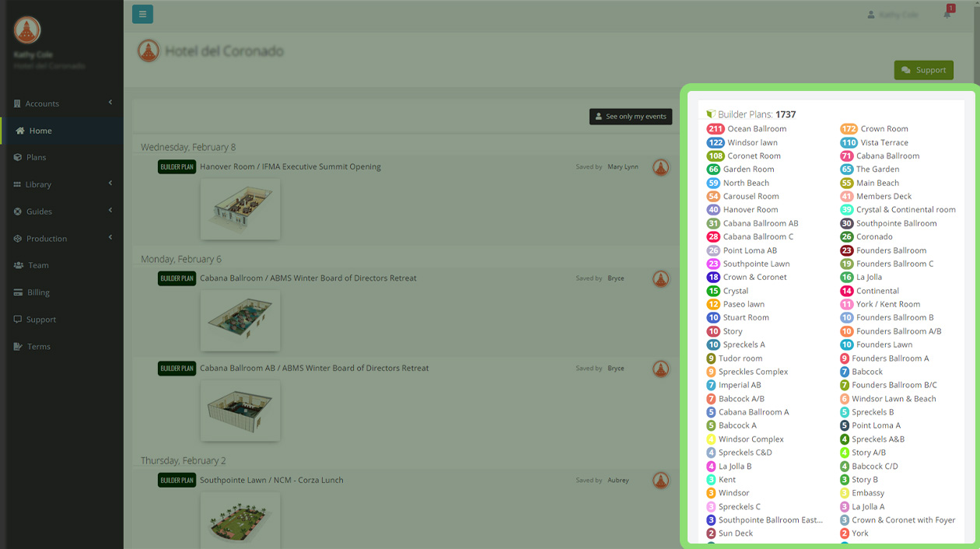Toggle the hamburger menu button

(142, 14)
